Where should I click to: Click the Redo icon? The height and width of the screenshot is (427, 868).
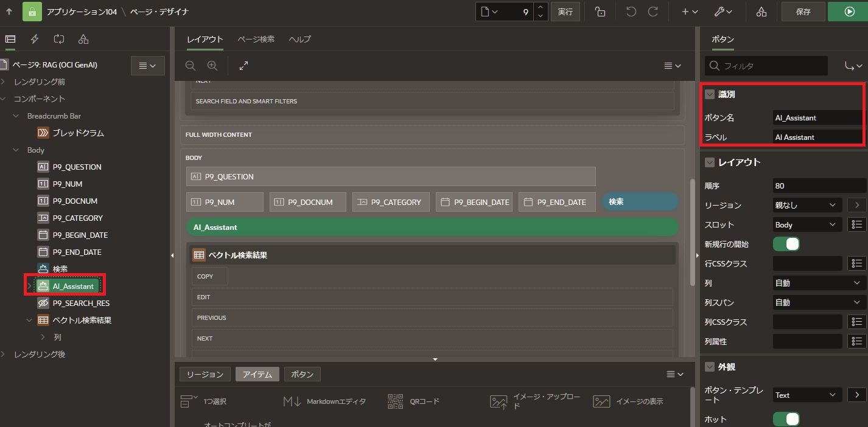pos(653,12)
